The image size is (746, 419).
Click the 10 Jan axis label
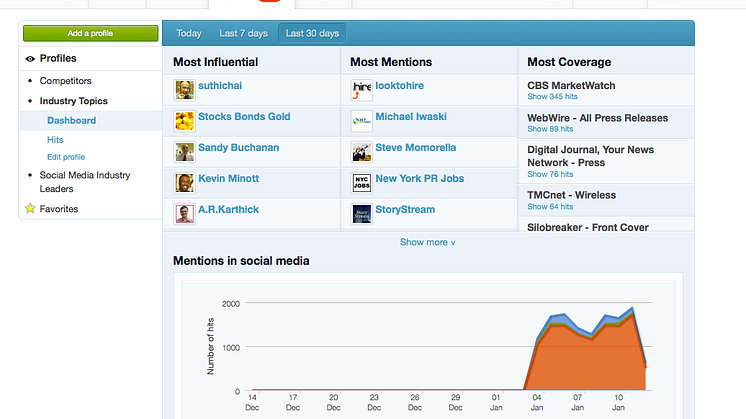(618, 402)
